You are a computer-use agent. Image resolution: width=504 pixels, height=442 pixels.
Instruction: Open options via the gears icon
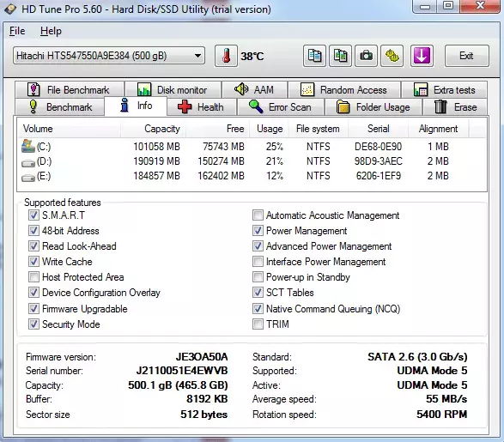[392, 56]
